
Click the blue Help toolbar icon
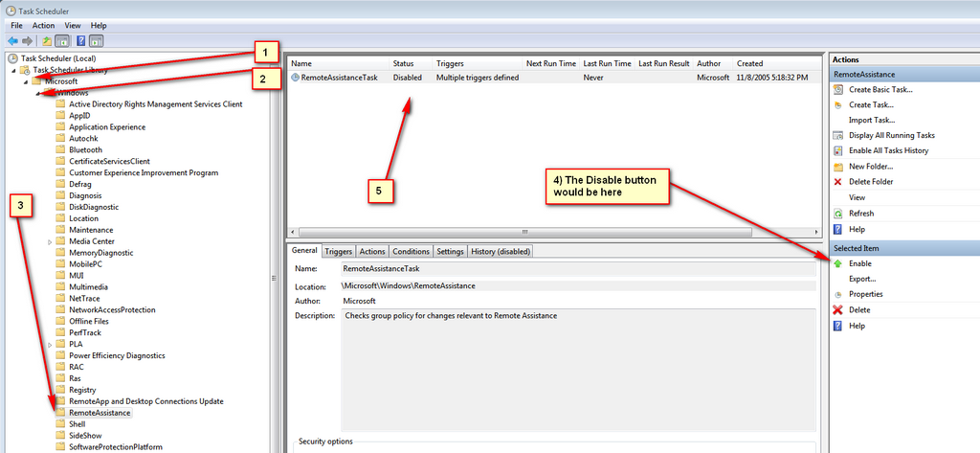click(x=80, y=41)
